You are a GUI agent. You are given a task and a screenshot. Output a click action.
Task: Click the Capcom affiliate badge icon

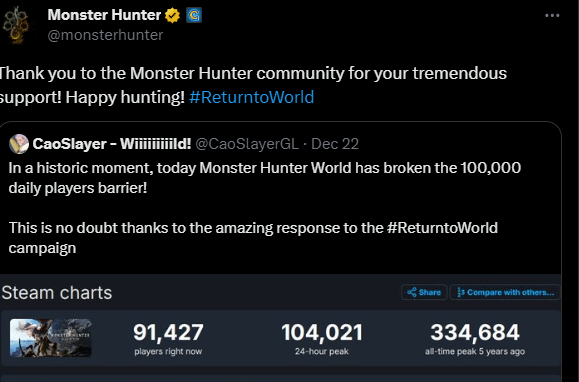tap(194, 16)
